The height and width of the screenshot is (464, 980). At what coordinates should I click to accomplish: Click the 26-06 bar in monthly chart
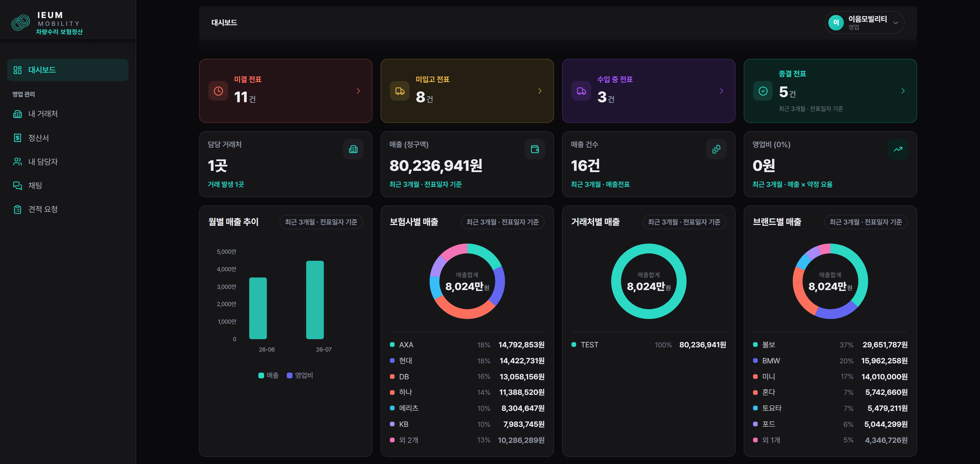coord(258,308)
